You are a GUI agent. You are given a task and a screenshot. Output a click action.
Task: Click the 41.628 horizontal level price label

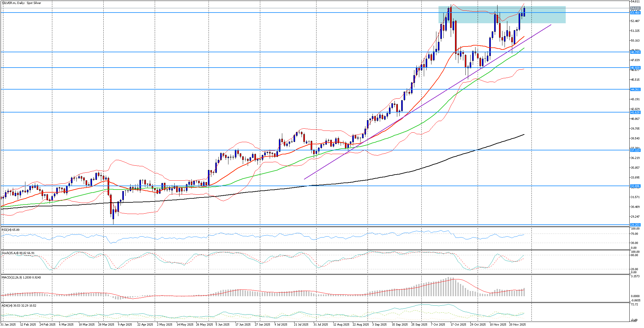[635, 112]
